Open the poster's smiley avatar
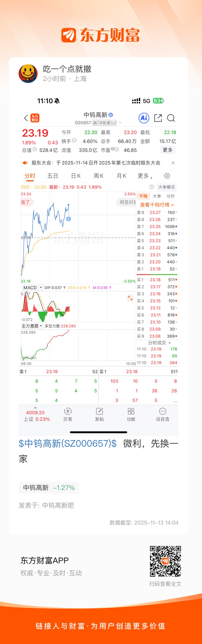Screen dimensions: 202x644 click(28, 73)
